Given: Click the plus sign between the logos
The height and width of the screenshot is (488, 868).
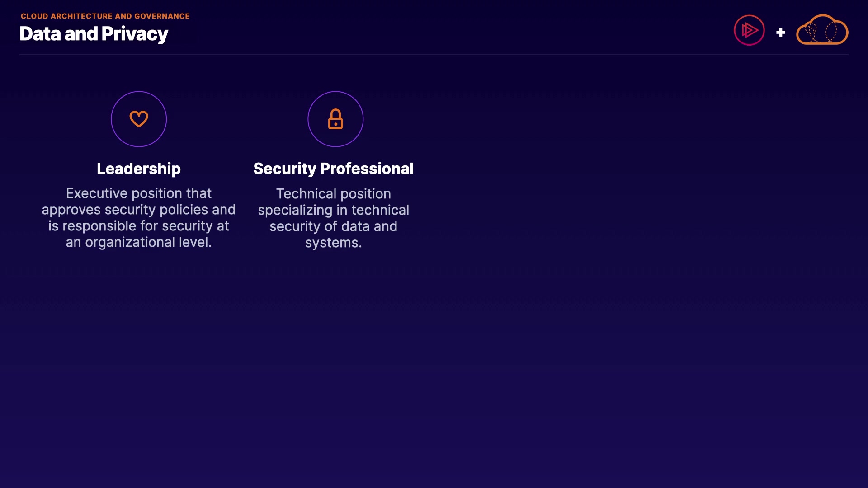Looking at the screenshot, I should (780, 33).
